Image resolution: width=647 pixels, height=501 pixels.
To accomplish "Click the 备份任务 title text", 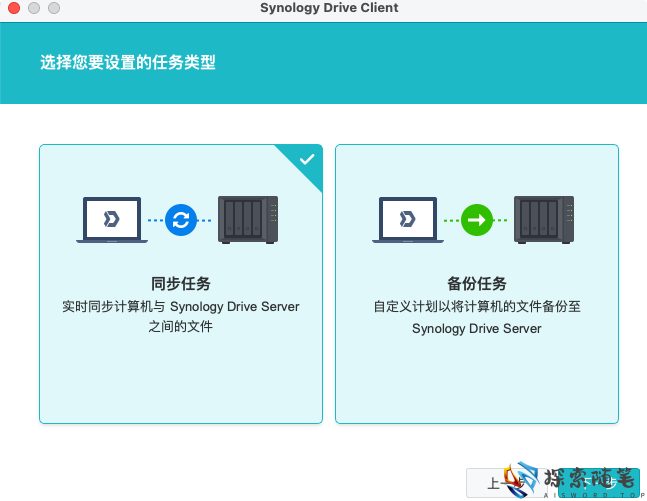I will click(x=477, y=284).
